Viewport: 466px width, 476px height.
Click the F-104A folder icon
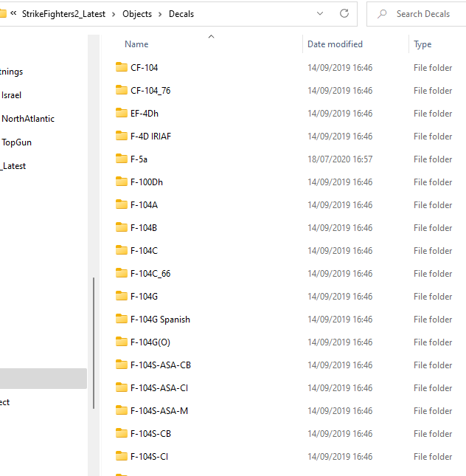click(x=122, y=204)
